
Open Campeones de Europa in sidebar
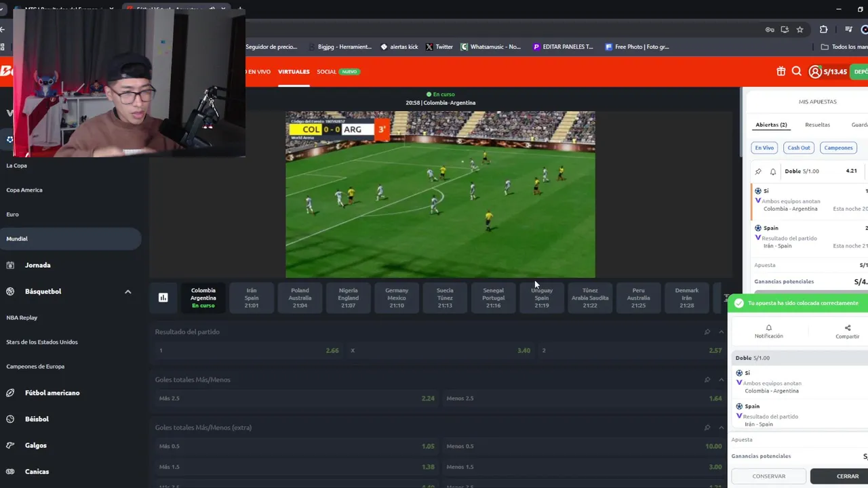coord(35,366)
